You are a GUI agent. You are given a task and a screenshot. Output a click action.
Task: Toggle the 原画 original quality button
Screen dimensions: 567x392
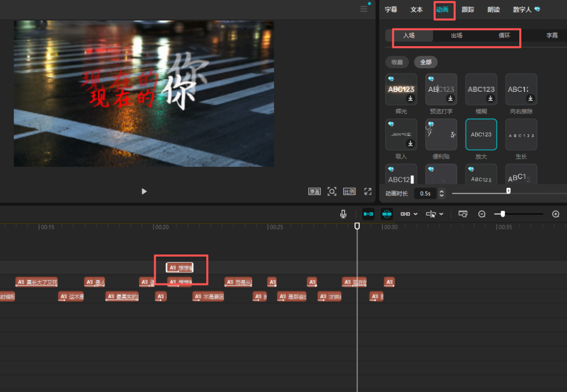314,192
